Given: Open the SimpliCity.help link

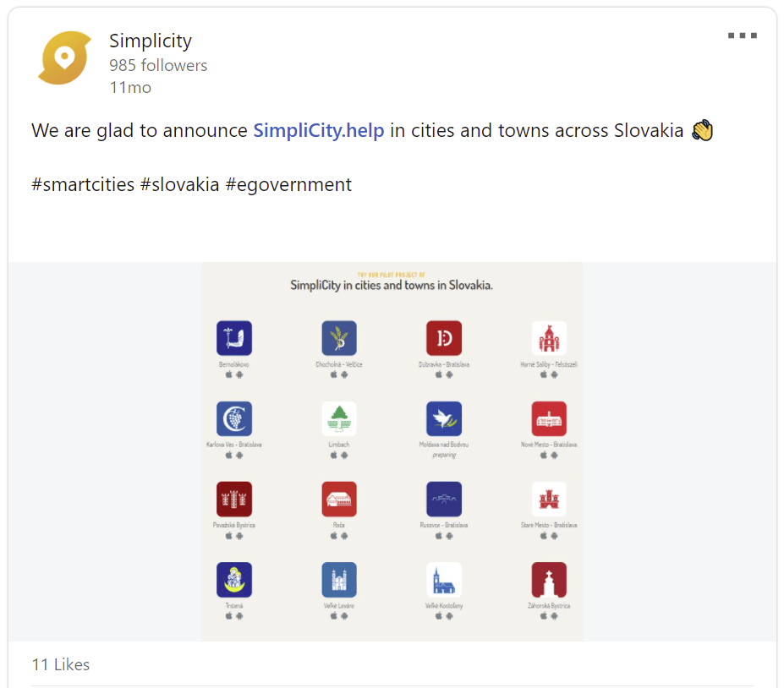Looking at the screenshot, I should 319,131.
